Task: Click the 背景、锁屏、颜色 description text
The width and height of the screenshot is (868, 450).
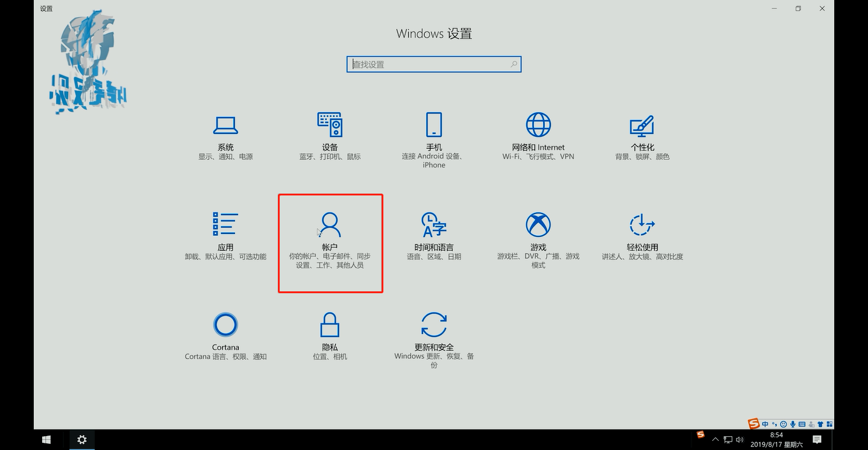Action: (x=643, y=157)
